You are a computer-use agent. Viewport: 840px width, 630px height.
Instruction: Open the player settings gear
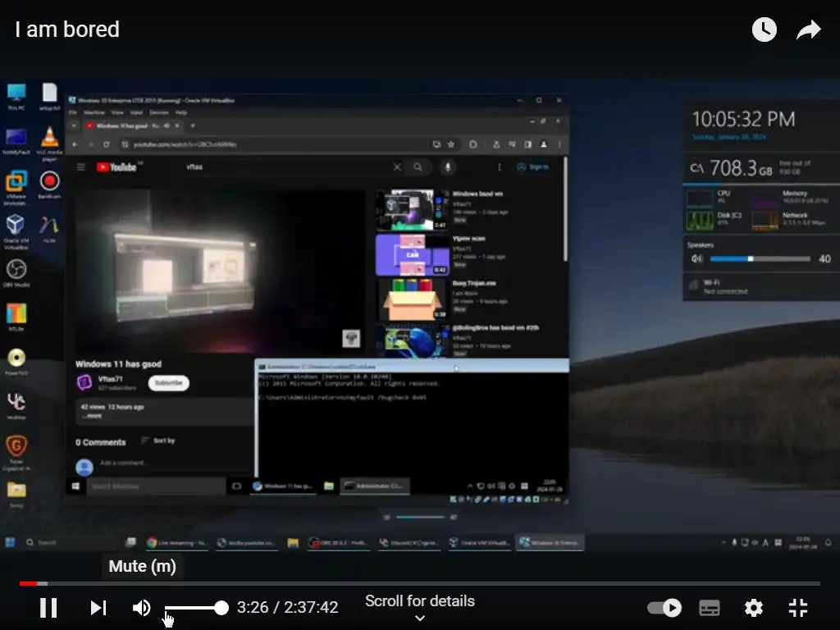click(753, 608)
